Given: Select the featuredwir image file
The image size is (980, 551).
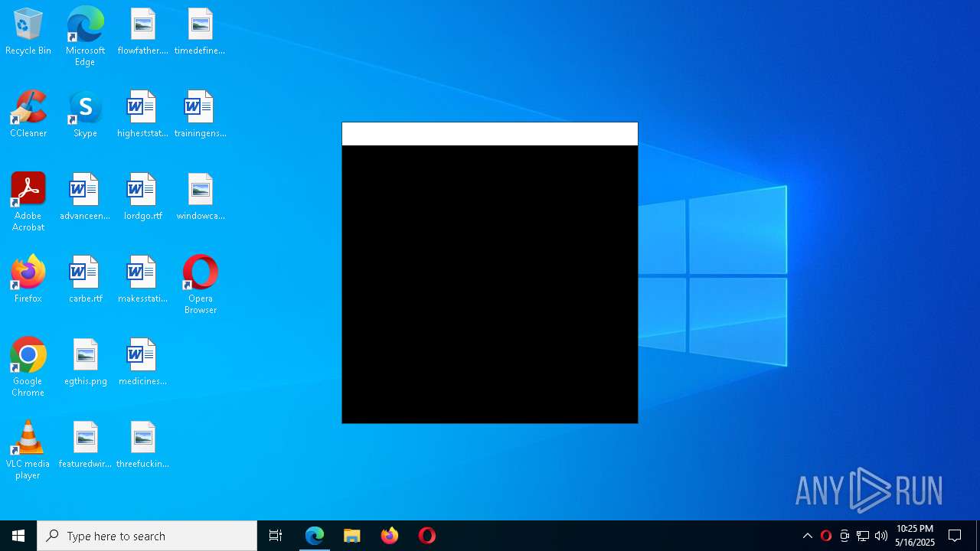Looking at the screenshot, I should pos(85,445).
